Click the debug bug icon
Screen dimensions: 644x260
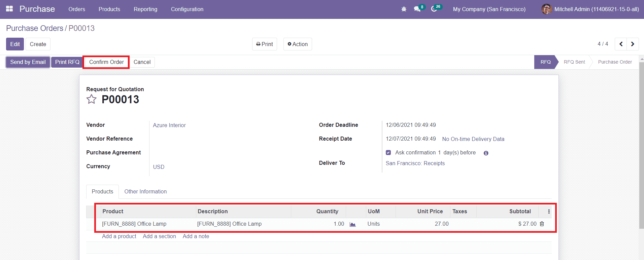(404, 9)
